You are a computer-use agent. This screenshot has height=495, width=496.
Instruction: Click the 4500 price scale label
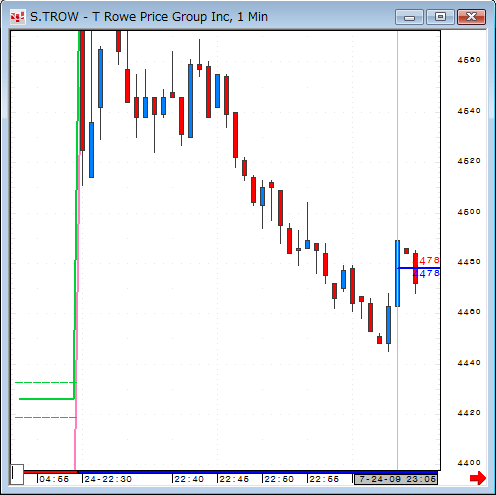point(469,212)
